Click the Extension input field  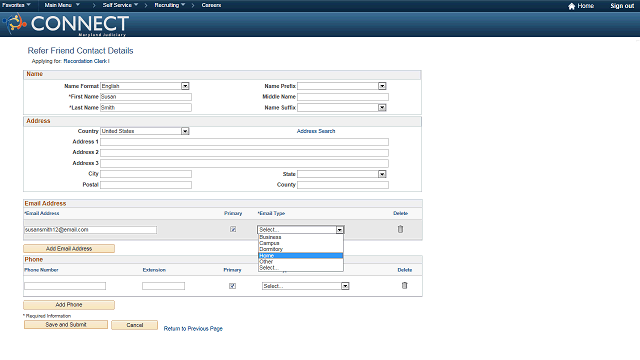pyautogui.click(x=163, y=286)
